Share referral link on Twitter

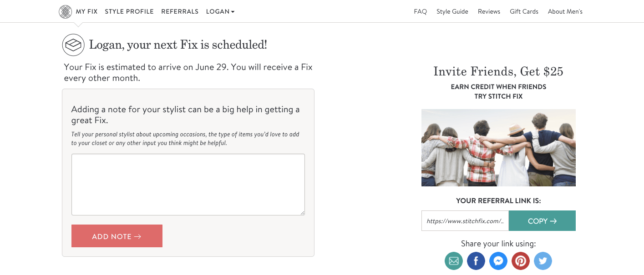point(543,261)
